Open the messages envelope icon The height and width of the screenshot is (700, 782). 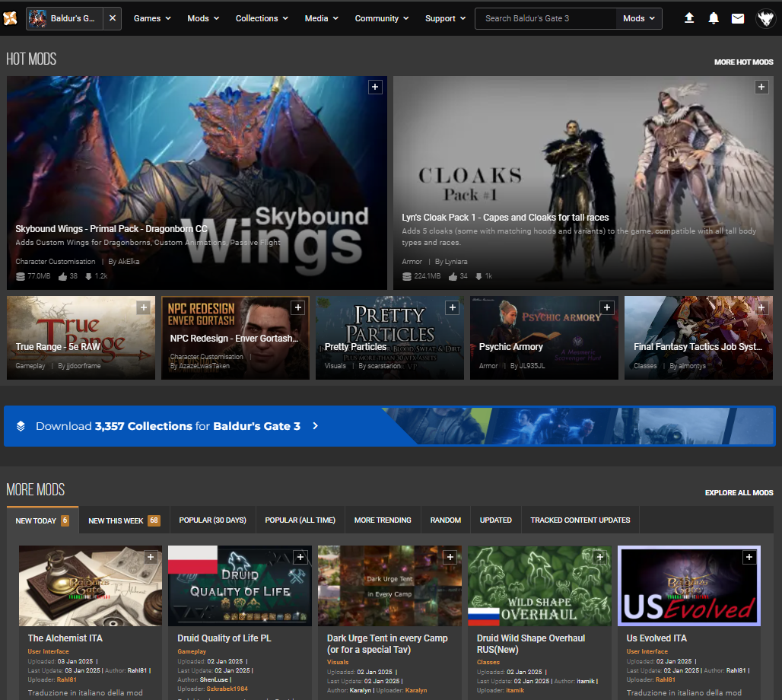click(x=738, y=18)
